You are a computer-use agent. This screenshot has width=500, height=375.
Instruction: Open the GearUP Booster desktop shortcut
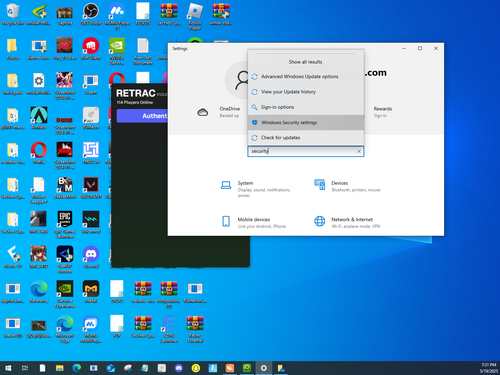[65, 259]
